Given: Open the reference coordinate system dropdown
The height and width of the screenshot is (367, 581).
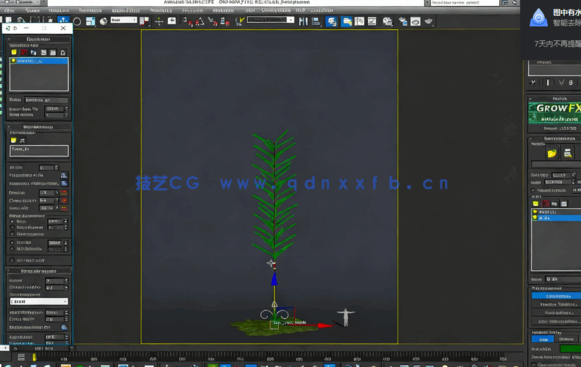Looking at the screenshot, I should click(124, 20).
